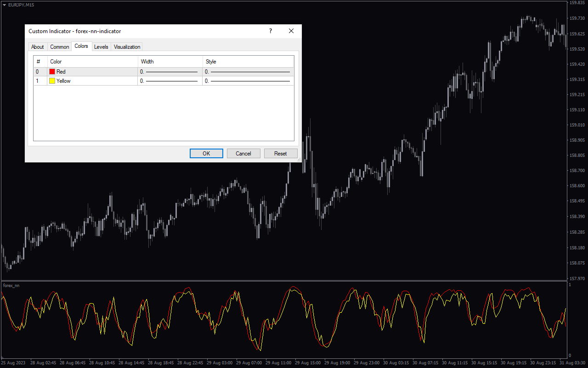Viewport: 588px width, 368px height.
Task: Click the forex_nn indicator label
Action: coord(11,286)
